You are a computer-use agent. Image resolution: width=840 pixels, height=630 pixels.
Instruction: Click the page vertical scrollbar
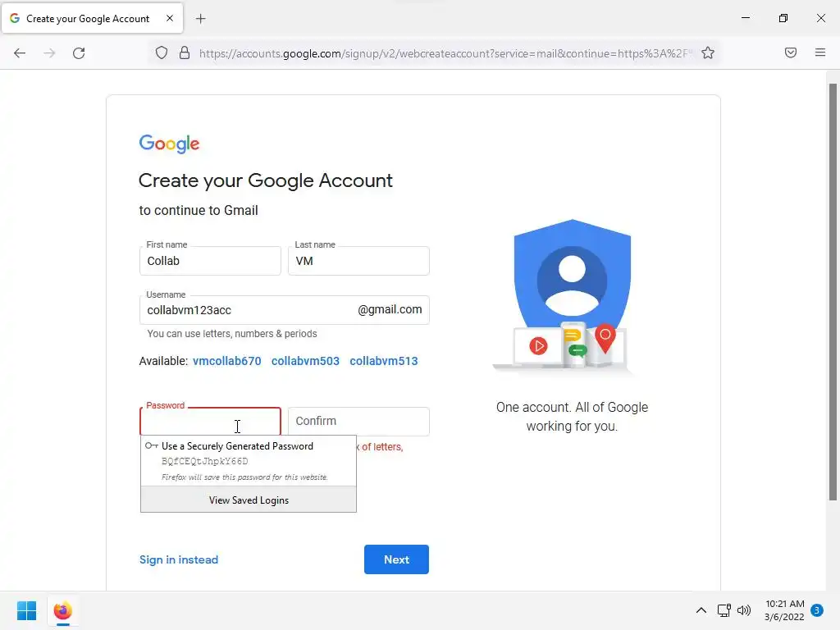(x=833, y=292)
